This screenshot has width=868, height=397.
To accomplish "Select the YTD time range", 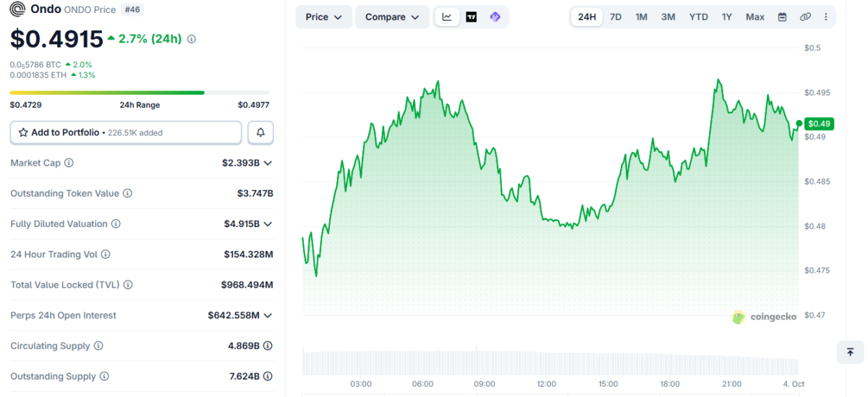I will coord(699,17).
